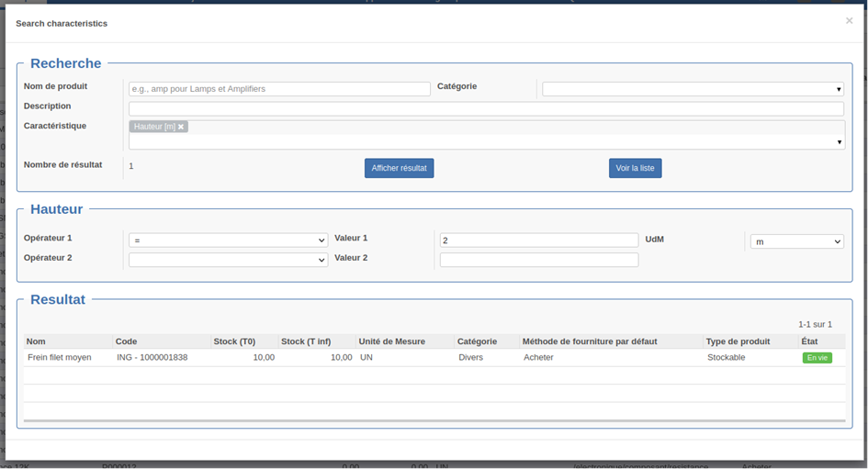This screenshot has height=469, width=868.
Task: Open the Opérateur 1 dropdown
Action: (228, 240)
